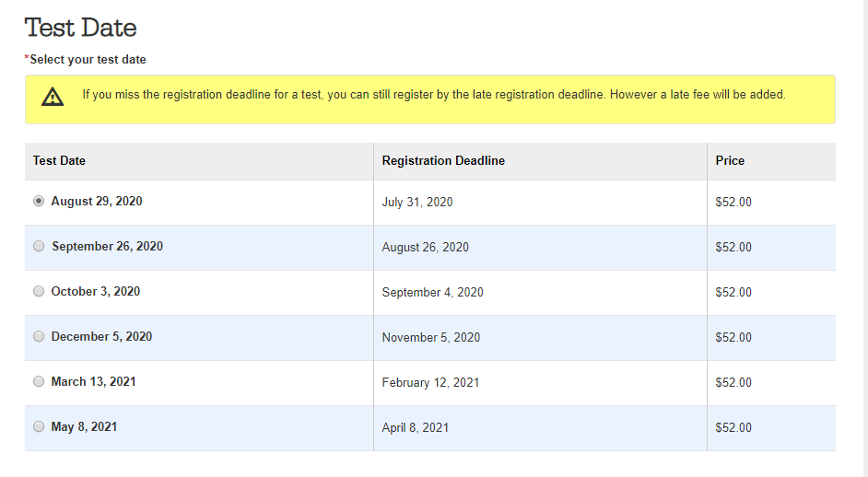868x477 pixels.
Task: Select the March 13, 2021 radio button
Action: pyautogui.click(x=39, y=381)
